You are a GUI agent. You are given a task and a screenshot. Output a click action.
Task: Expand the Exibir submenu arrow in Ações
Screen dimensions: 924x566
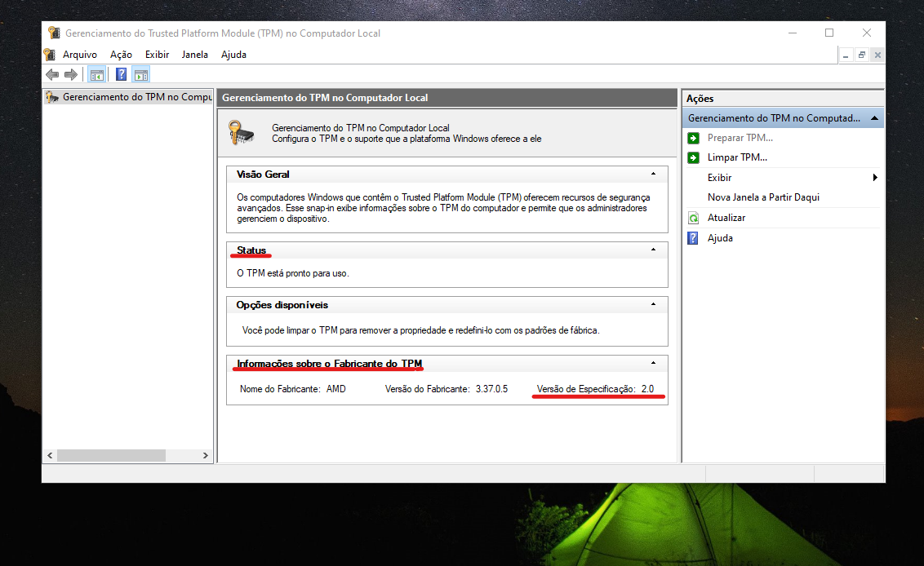point(875,177)
